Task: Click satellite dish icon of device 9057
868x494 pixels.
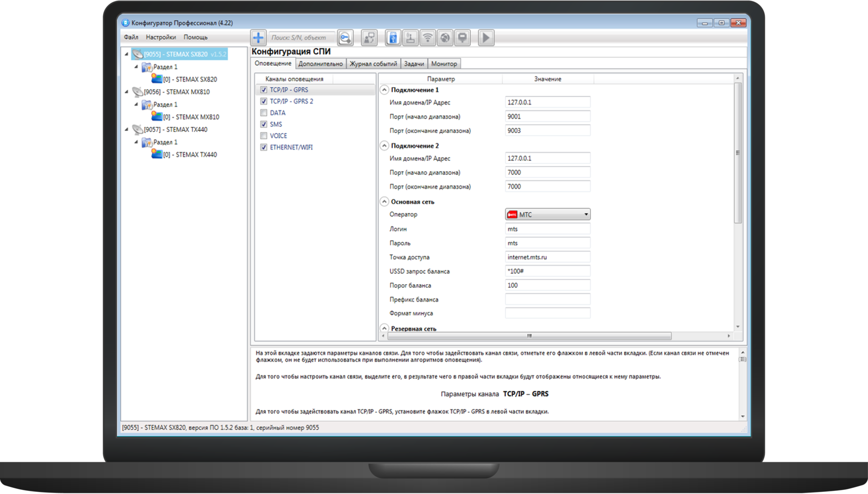Action: 137,130
